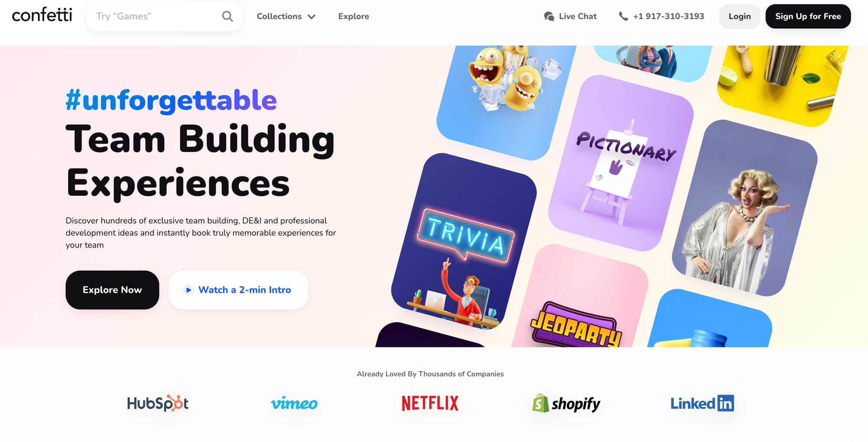
Task: Click the Netflix logo
Action: [x=430, y=403]
